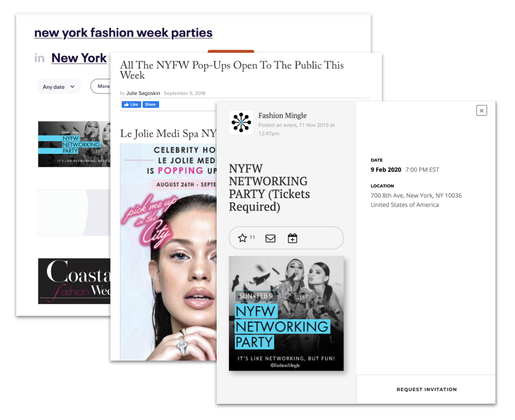Click the Facebook Share button
The image size is (515, 420).
pyautogui.click(x=151, y=105)
